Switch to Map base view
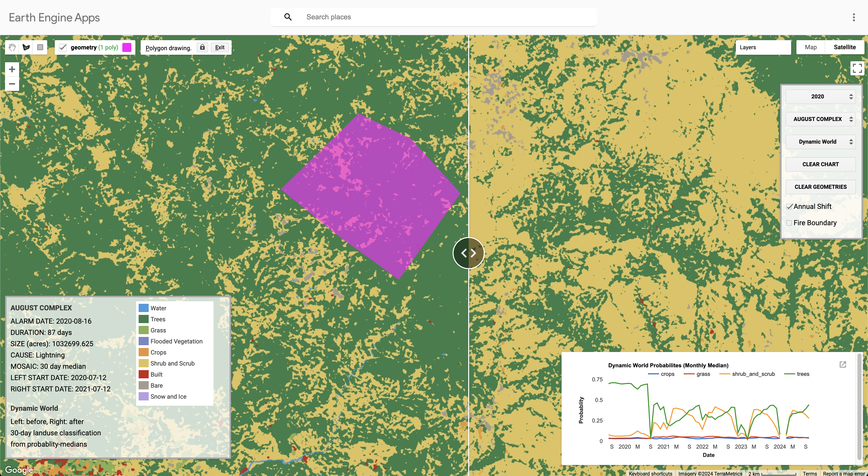 click(x=810, y=47)
